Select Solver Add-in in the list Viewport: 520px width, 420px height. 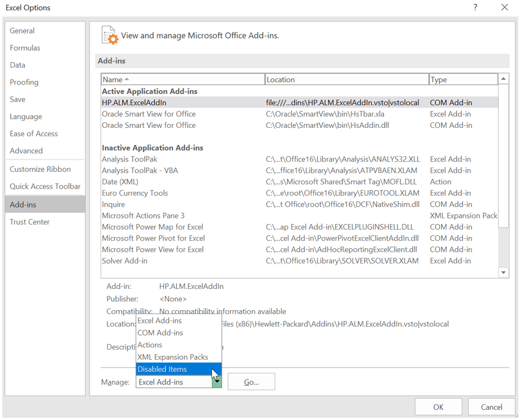pyautogui.click(x=125, y=261)
